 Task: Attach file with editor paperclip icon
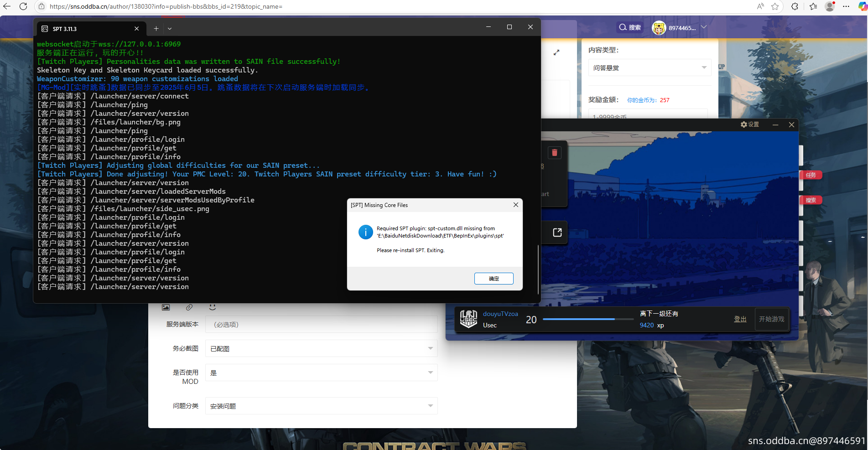point(189,307)
